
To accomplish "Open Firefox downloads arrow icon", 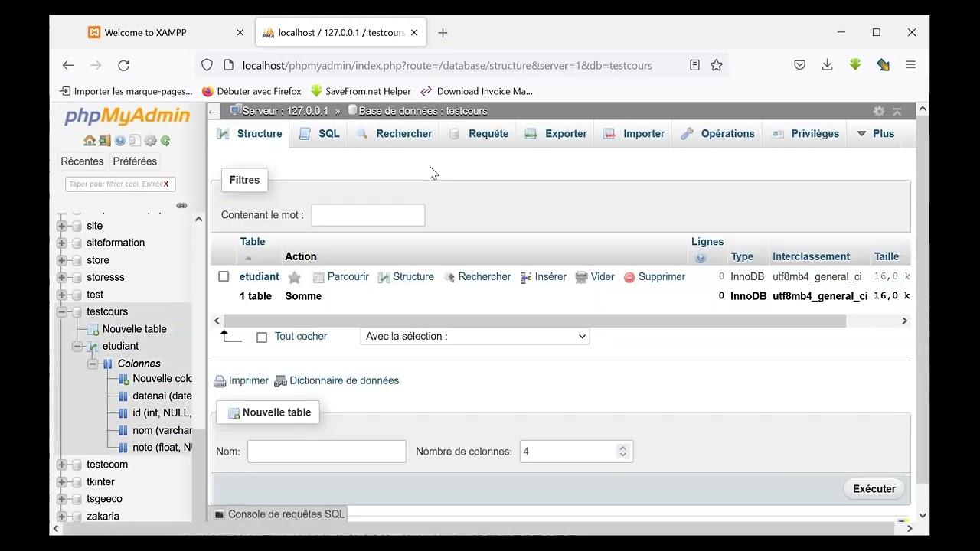I will [827, 65].
